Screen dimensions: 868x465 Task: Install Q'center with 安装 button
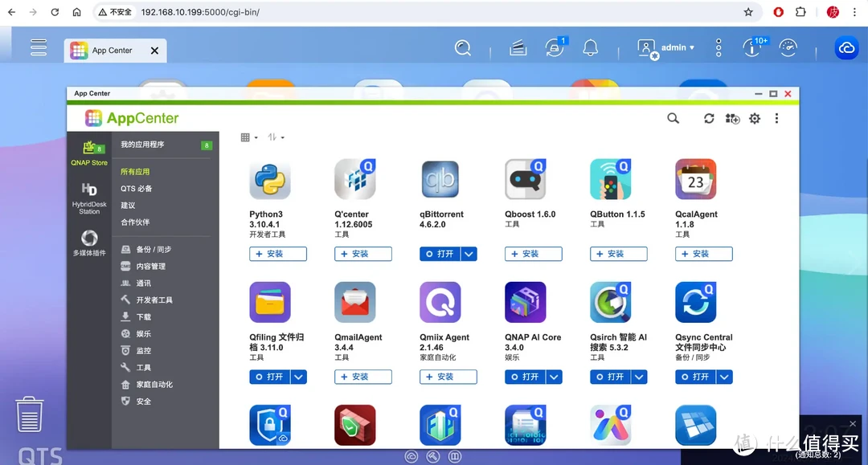363,254
